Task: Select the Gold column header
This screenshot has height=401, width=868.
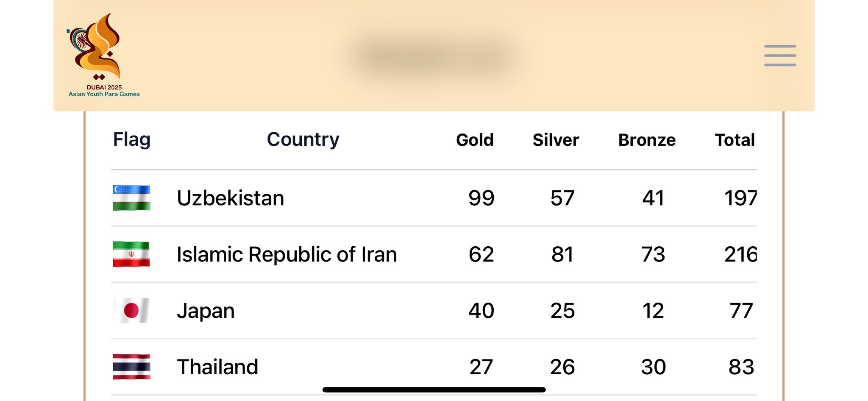Action: point(475,140)
